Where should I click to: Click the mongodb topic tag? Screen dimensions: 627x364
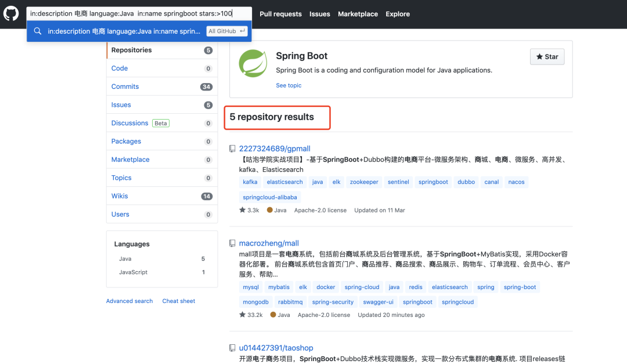[255, 302]
